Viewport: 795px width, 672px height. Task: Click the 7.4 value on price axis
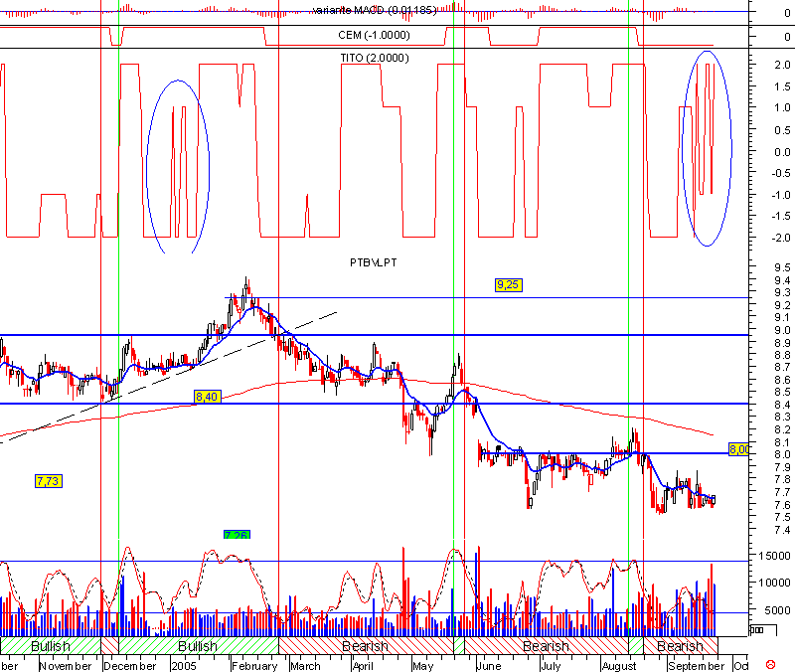click(x=782, y=530)
